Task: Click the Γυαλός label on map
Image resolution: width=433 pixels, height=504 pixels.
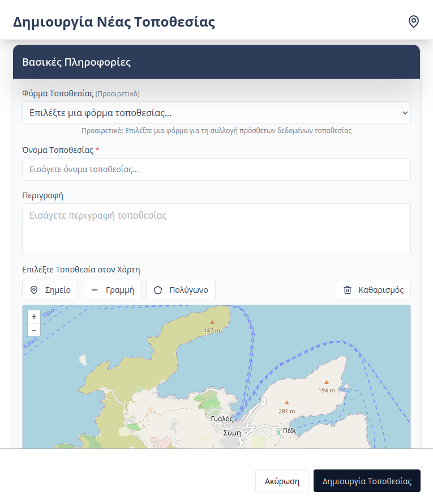Action: pos(222,419)
